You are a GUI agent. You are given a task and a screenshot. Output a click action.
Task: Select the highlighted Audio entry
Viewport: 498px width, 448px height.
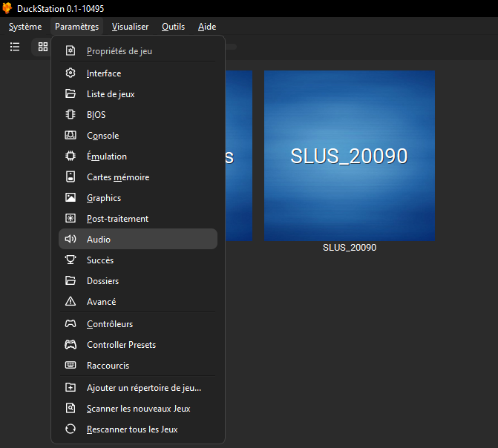click(138, 239)
